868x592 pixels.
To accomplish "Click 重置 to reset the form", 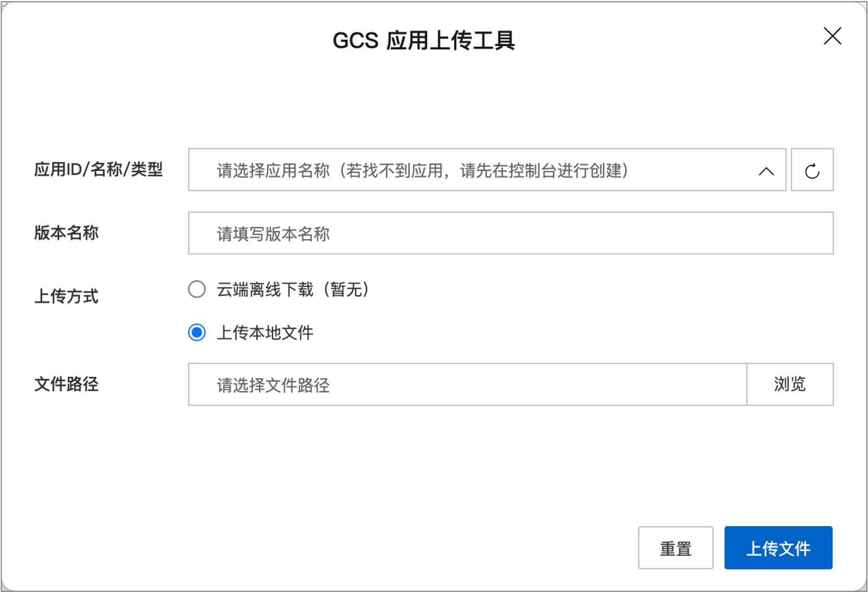I will pyautogui.click(x=675, y=548).
